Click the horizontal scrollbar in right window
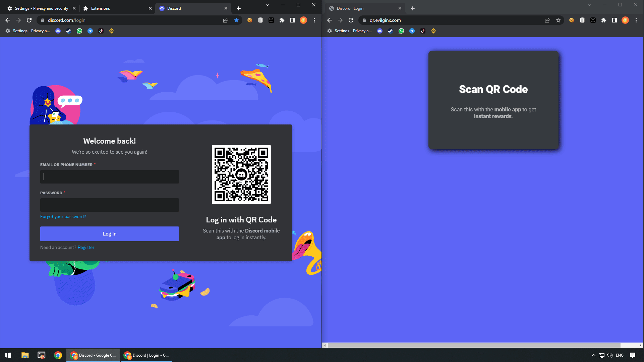The width and height of the screenshot is (644, 362). coord(474,346)
